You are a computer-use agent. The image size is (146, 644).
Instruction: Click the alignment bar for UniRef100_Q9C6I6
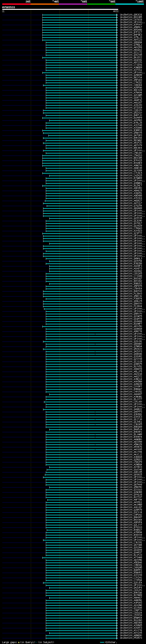[80, 15]
